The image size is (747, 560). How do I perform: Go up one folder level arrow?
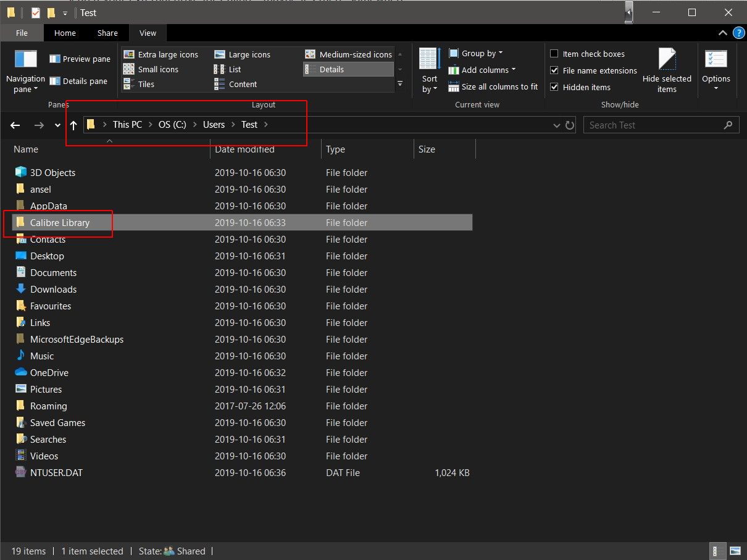[73, 125]
